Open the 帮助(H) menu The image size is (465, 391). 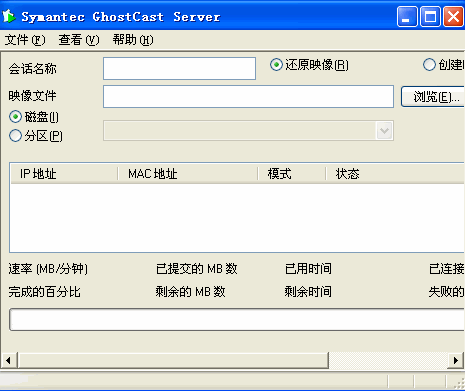tap(133, 40)
